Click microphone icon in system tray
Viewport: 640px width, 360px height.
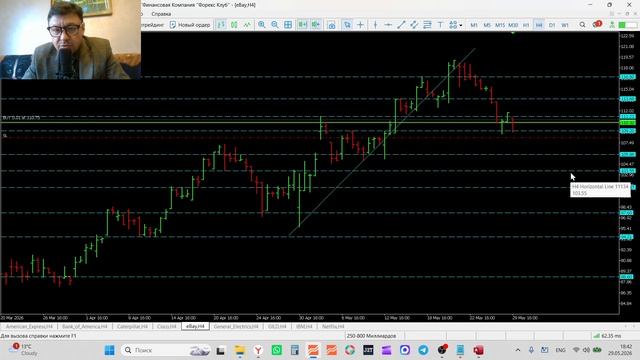[531, 350]
